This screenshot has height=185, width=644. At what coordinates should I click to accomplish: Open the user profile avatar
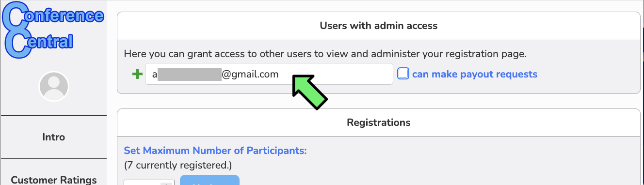(x=54, y=86)
